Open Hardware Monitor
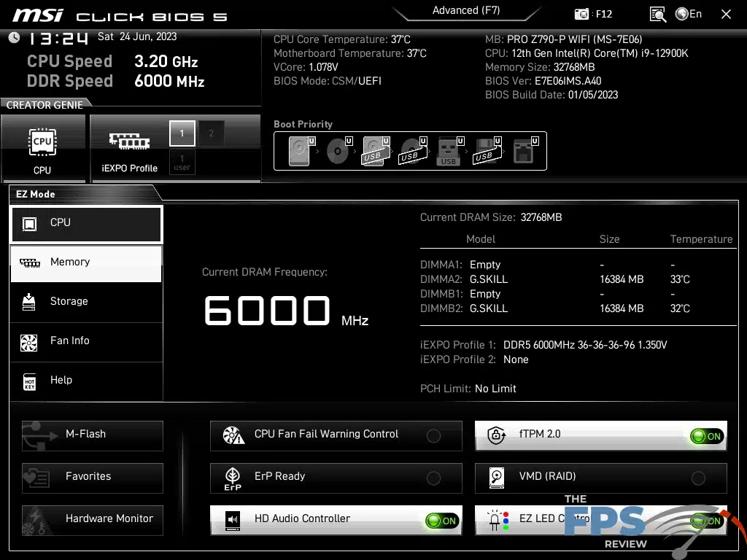 coord(93,521)
